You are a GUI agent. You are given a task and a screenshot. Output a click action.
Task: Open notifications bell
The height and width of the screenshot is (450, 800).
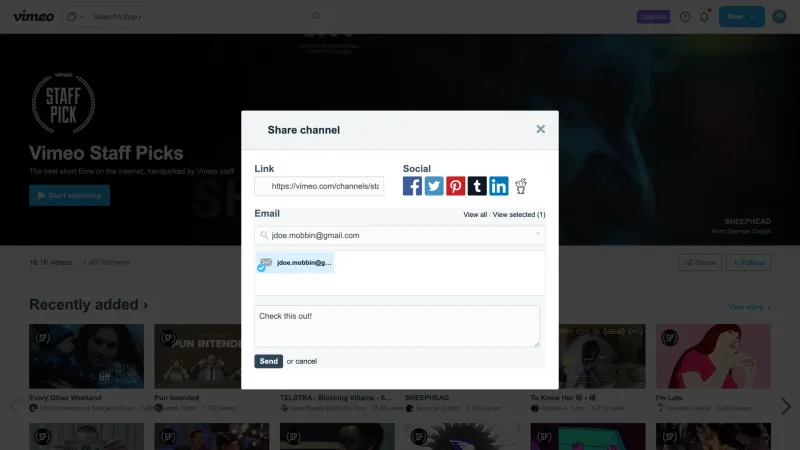pos(704,17)
